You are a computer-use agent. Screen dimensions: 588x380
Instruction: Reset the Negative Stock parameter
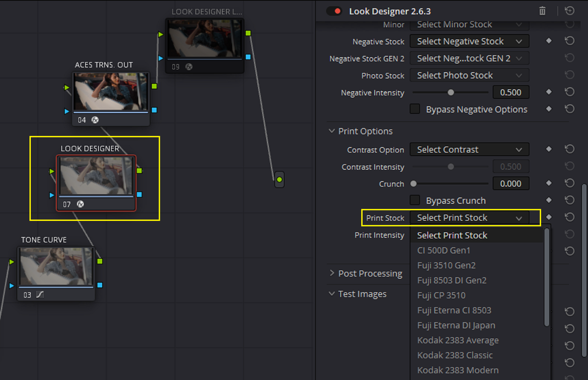click(x=569, y=41)
